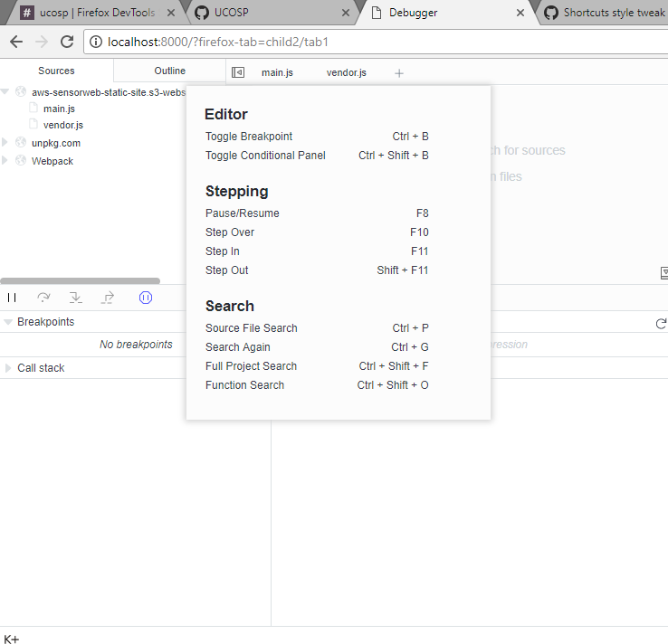This screenshot has height=644, width=668.
Task: Click the browser forward arrow
Action: click(x=42, y=42)
